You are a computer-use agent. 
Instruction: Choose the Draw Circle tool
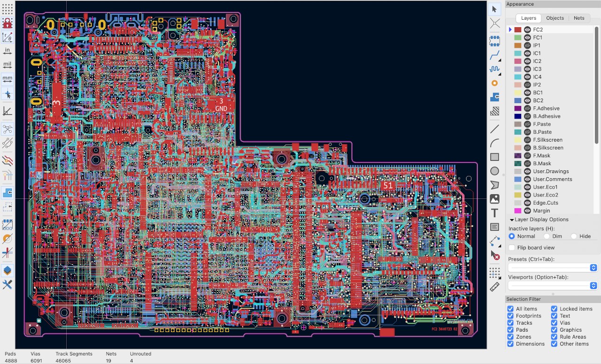coord(494,171)
